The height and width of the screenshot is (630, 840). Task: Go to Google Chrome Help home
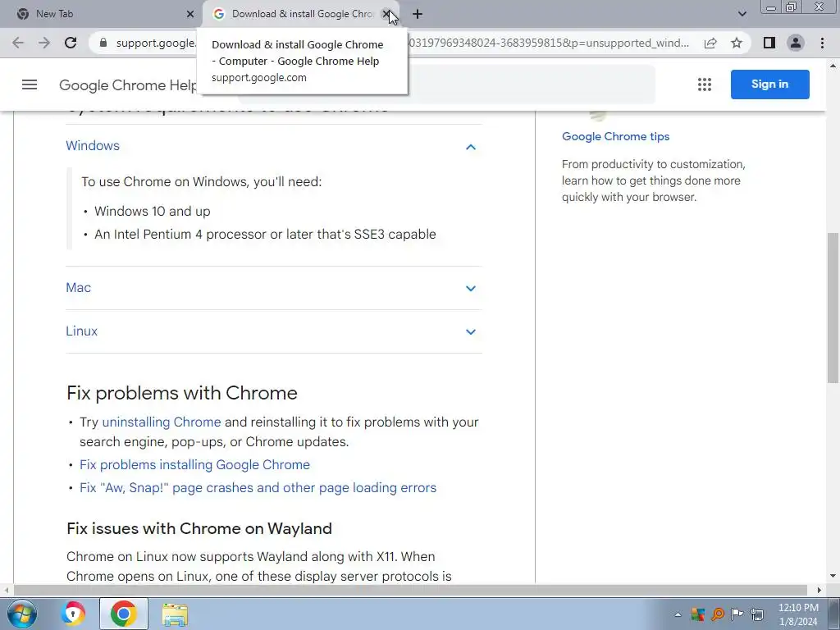tap(127, 85)
